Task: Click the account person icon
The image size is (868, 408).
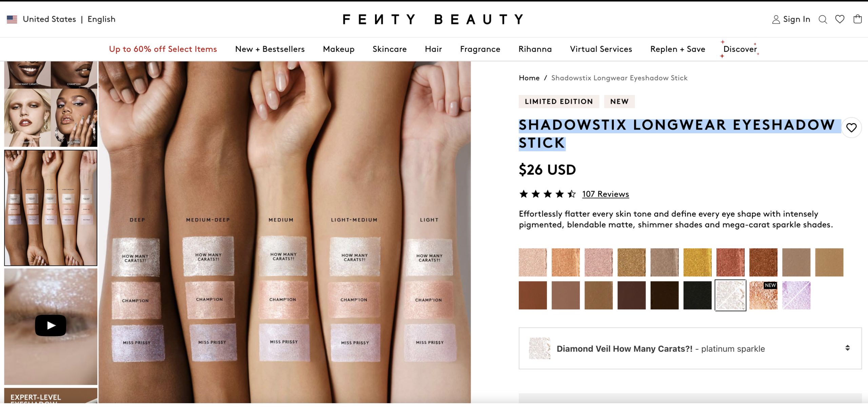Action: pyautogui.click(x=776, y=20)
